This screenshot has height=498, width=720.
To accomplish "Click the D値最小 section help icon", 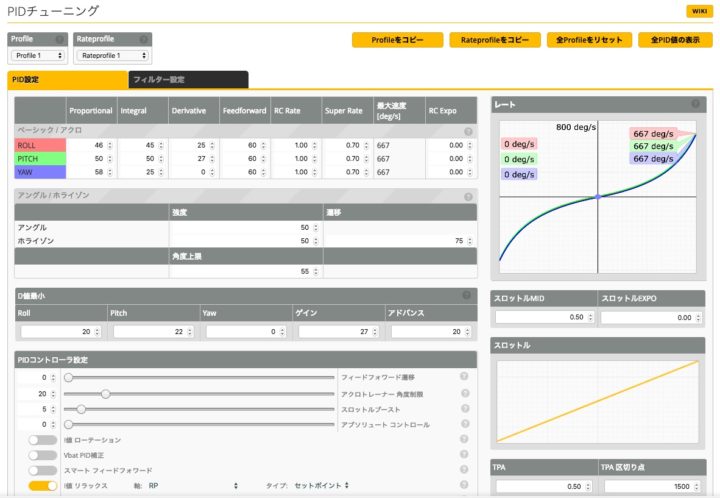I will click(x=468, y=295).
